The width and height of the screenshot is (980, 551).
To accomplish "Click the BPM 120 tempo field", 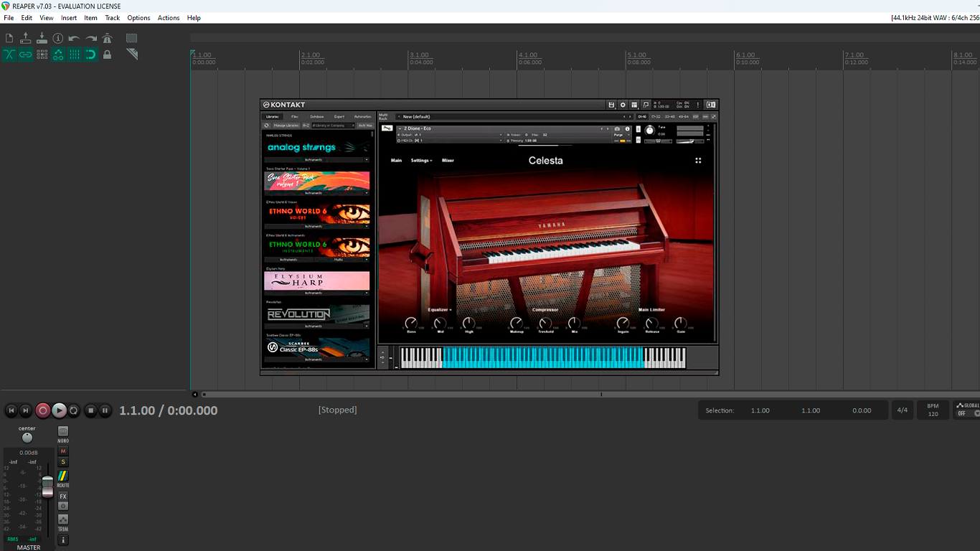I will pyautogui.click(x=933, y=410).
